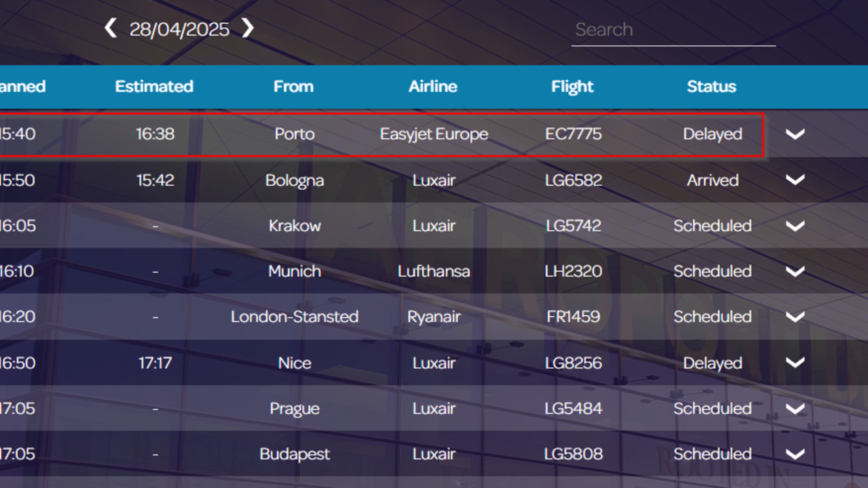Expand London-Stansted flight FR1459 details
868x488 pixels.
pyautogui.click(x=795, y=317)
